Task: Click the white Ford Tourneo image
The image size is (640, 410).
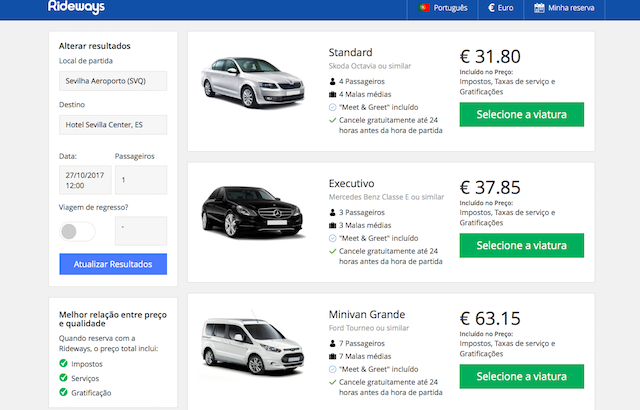Action: (x=252, y=345)
